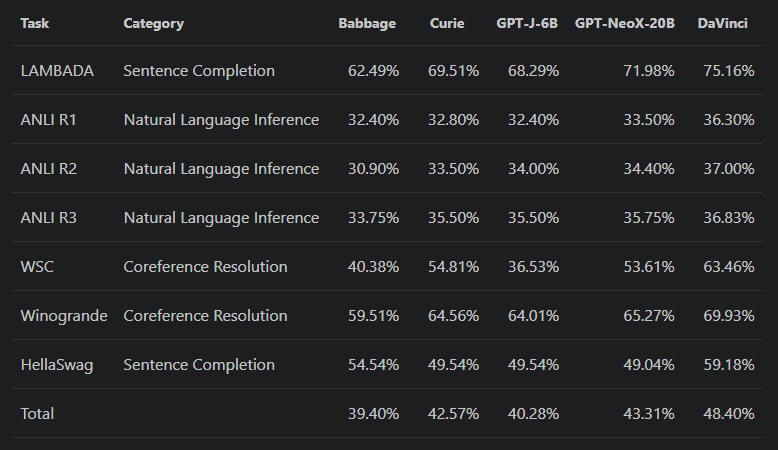The width and height of the screenshot is (778, 450).
Task: Click the GPT-NeoX-20B column header
Action: click(x=624, y=23)
